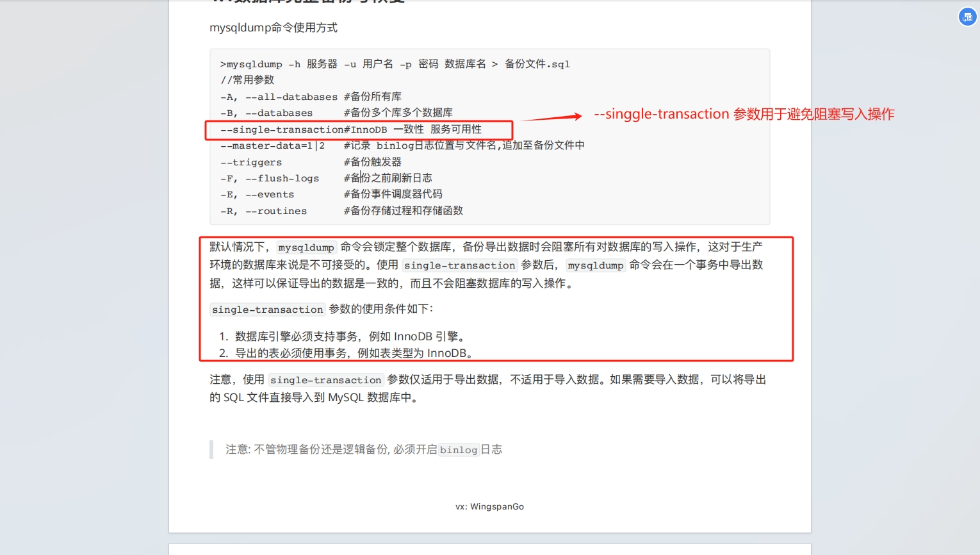The image size is (980, 555).
Task: Click inline code 'mysqldump' after 默认情况下
Action: coord(306,247)
